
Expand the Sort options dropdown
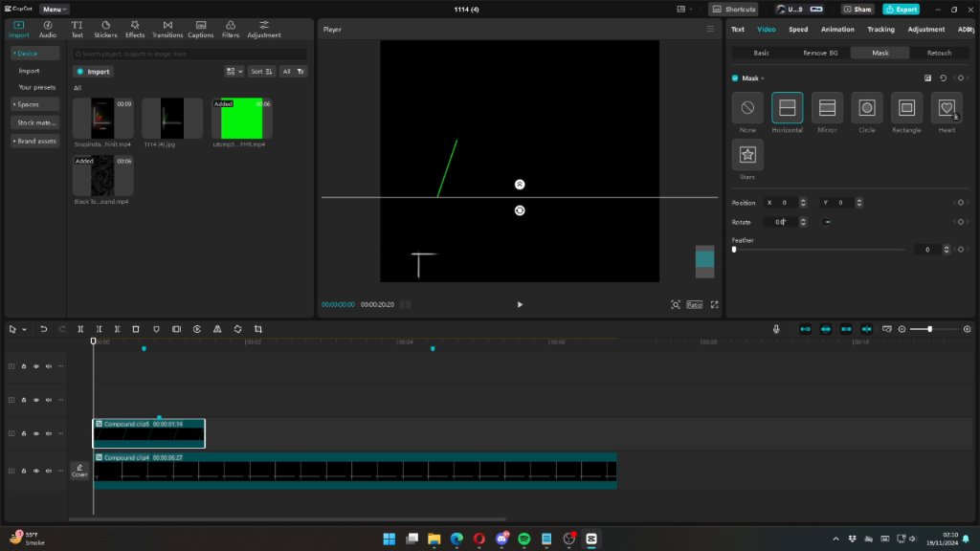pyautogui.click(x=261, y=71)
